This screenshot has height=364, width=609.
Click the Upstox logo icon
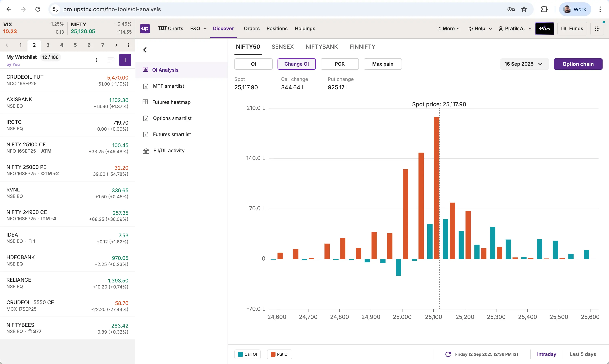point(145,28)
